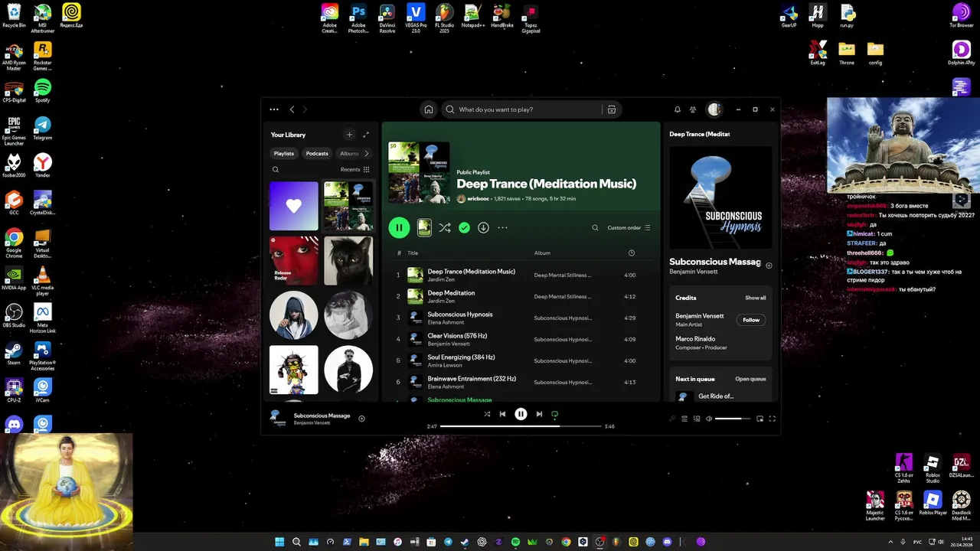Screen dimensions: 980x551
Task: Select the Albums filter chip
Action: pyautogui.click(x=348, y=153)
